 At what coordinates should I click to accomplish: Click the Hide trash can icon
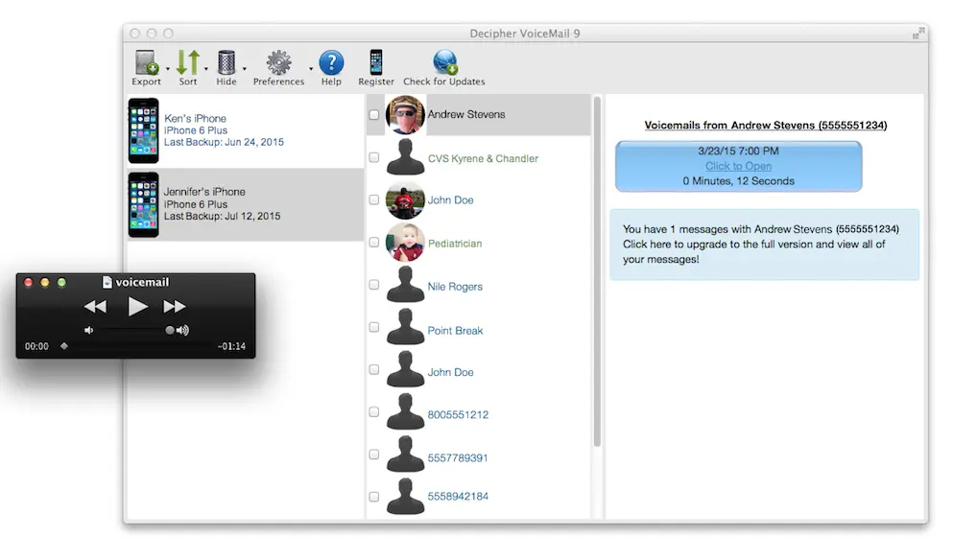coord(226,63)
